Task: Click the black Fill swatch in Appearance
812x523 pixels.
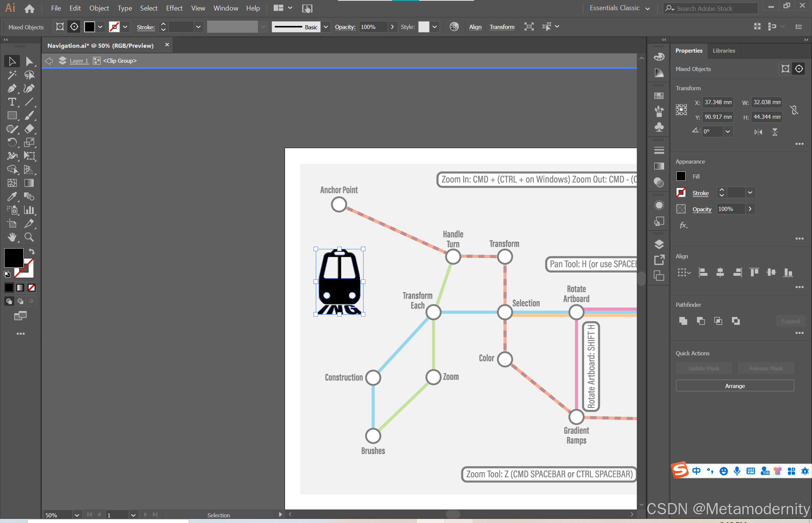Action: pyautogui.click(x=681, y=176)
